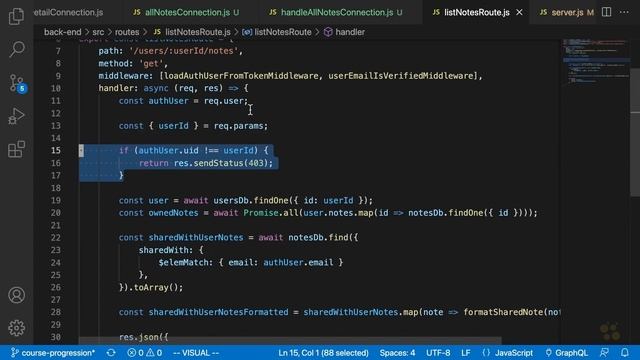Screen dimensions: 640x360
Task: Click listNotesRoute.js in the breadcrumb
Action: click(x=192, y=32)
